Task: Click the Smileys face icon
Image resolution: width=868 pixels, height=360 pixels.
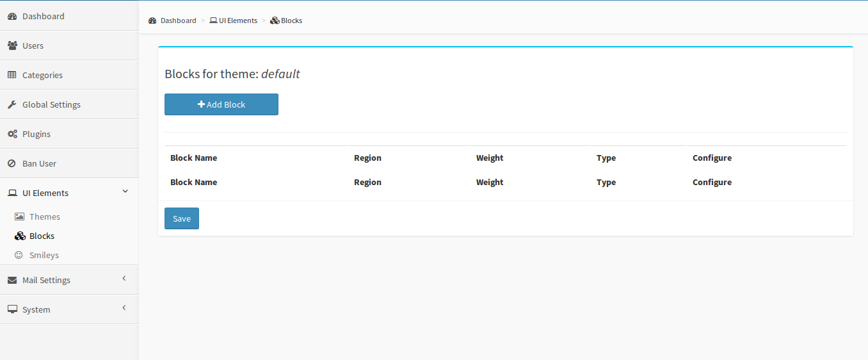Action: point(19,255)
